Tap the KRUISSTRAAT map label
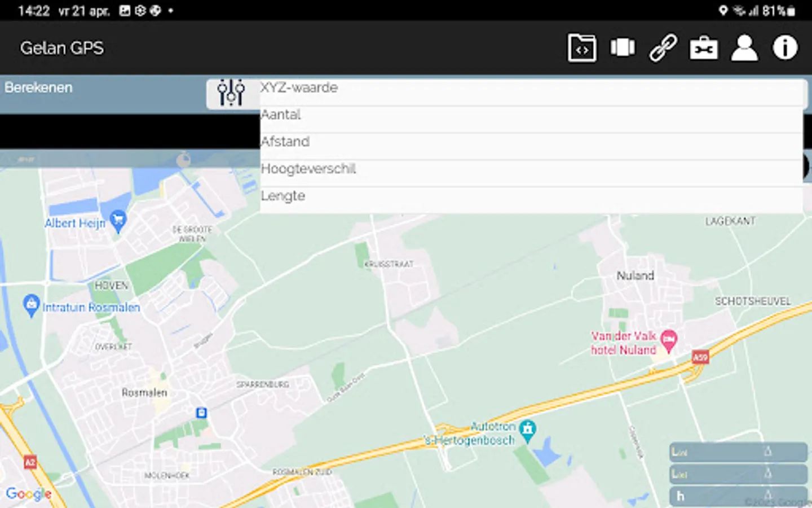812x508 pixels. click(x=389, y=264)
